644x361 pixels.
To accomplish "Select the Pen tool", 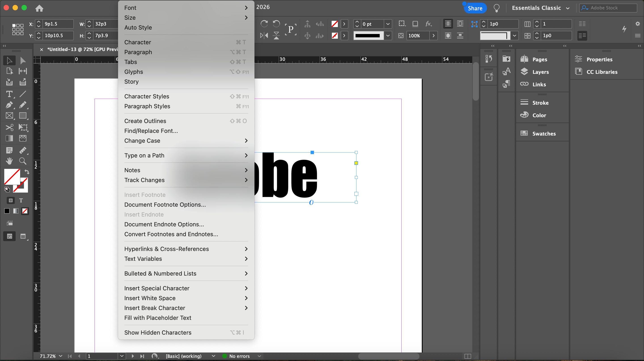I will 9,105.
